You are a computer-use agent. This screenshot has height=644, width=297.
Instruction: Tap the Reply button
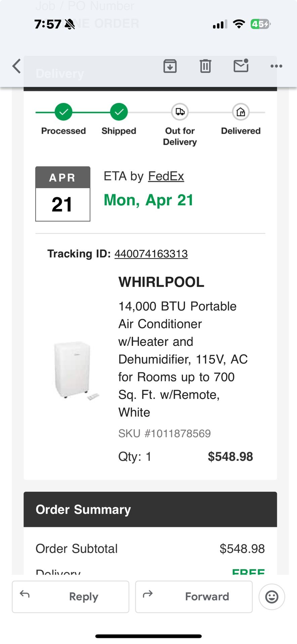(71, 597)
